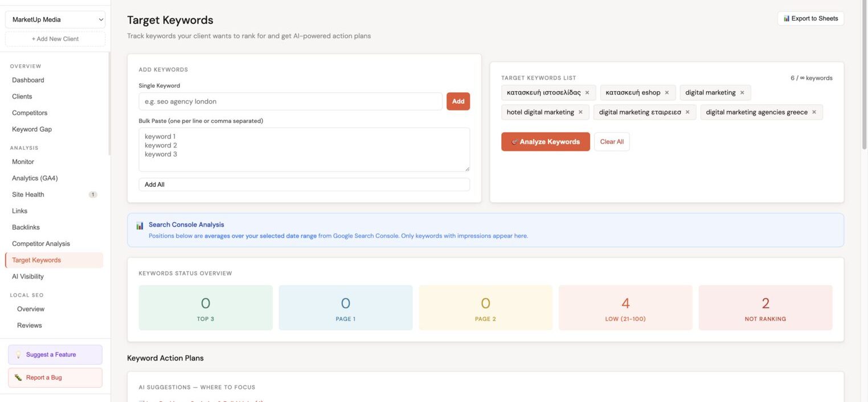Select Target Keywords in sidebar
The height and width of the screenshot is (402, 868).
click(54, 260)
